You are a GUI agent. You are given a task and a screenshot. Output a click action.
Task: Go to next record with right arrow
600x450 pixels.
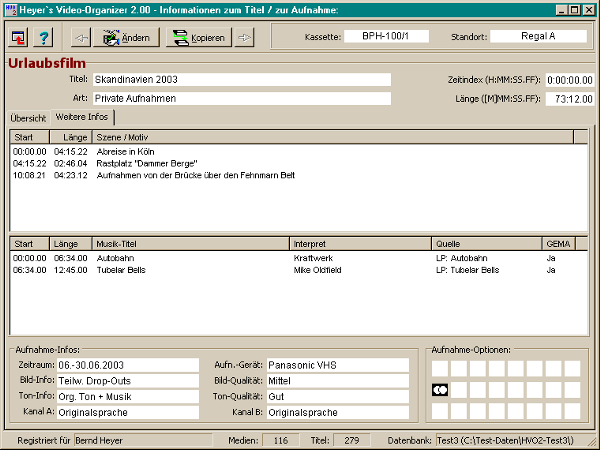point(245,38)
